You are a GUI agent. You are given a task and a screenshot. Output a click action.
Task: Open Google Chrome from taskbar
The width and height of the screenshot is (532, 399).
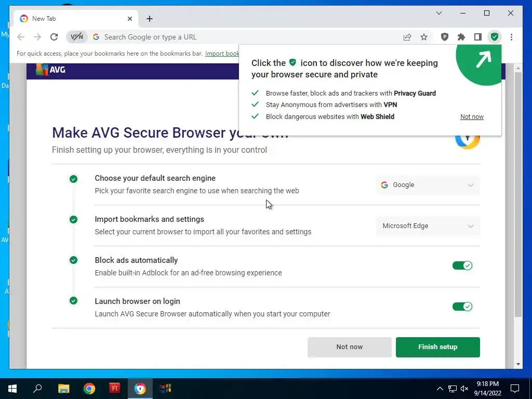pos(89,388)
